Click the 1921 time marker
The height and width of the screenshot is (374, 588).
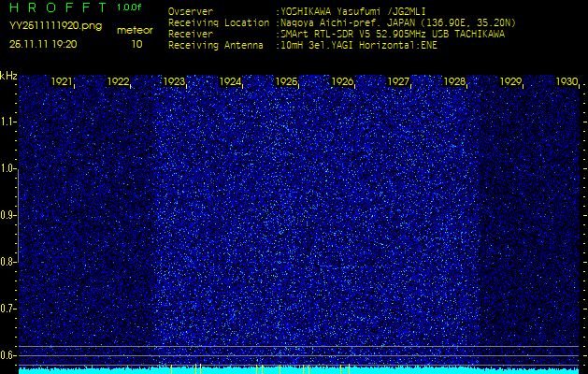(62, 81)
